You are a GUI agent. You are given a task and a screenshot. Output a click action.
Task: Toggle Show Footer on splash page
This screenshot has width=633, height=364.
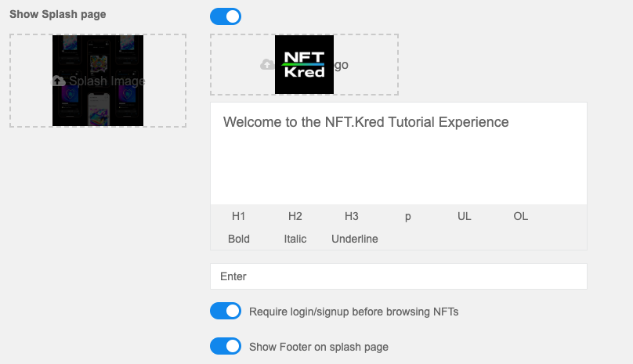tap(226, 346)
